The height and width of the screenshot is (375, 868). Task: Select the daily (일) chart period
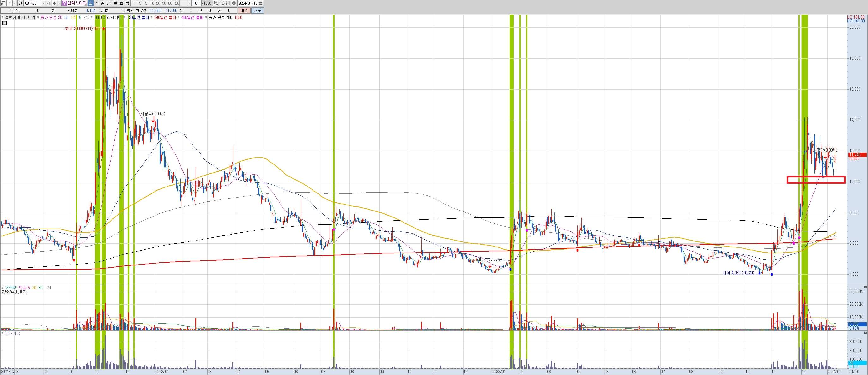(90, 3)
